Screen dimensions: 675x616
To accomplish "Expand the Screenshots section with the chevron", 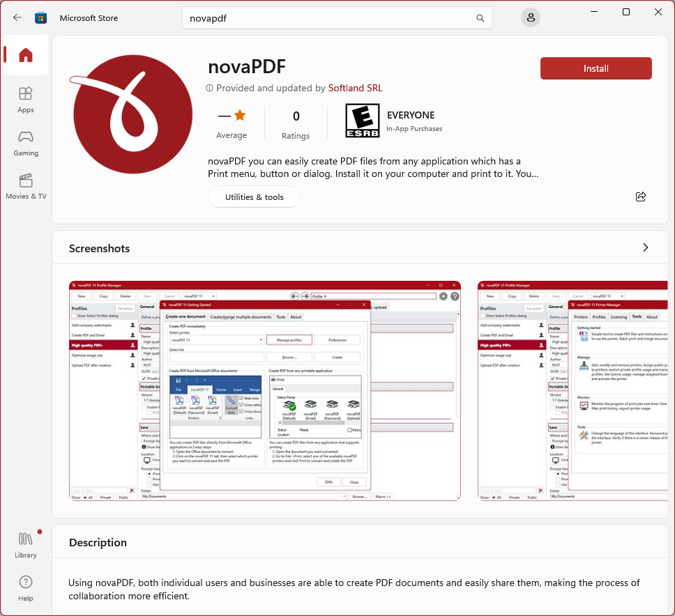I will pyautogui.click(x=645, y=248).
